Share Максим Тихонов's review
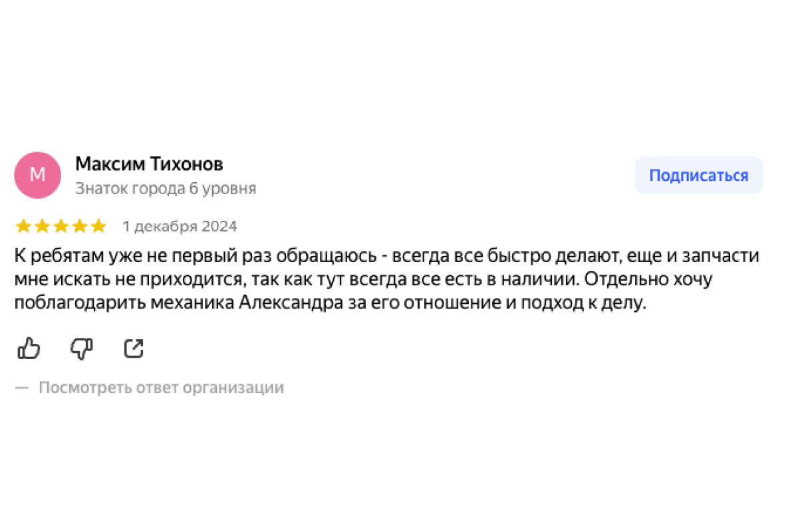This screenshot has width=798, height=532. (134, 348)
